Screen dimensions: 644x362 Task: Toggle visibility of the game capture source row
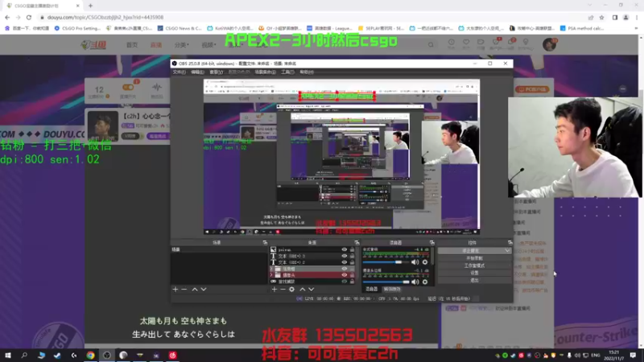coord(345,282)
